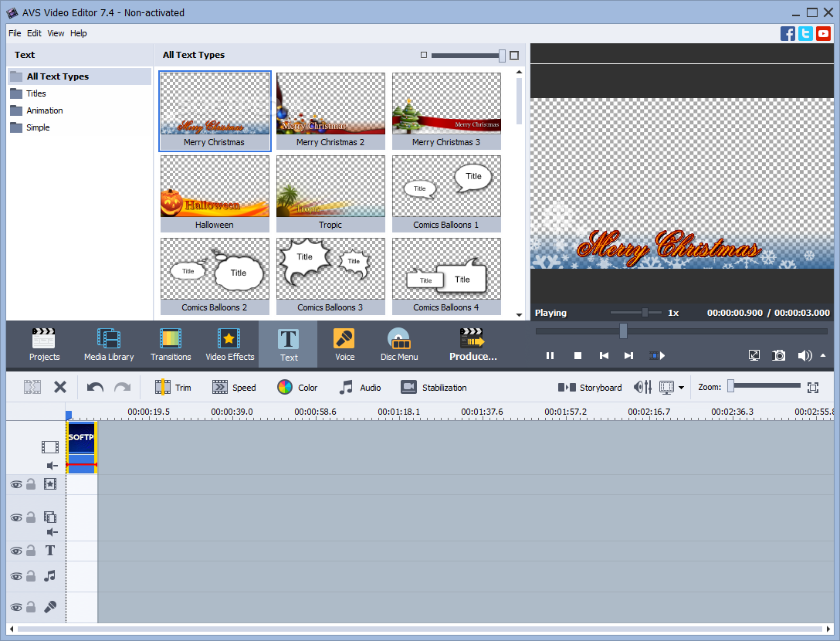Open the Projects section
840x641 pixels.
(44, 344)
